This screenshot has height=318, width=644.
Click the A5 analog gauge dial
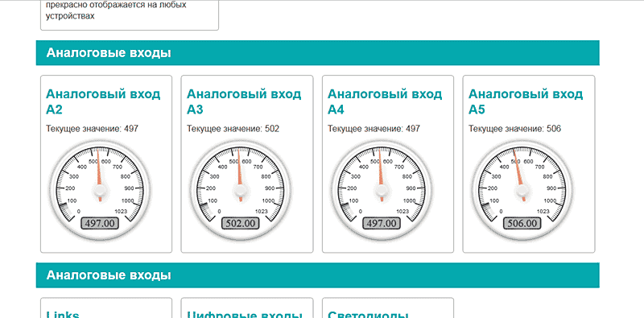(x=522, y=189)
